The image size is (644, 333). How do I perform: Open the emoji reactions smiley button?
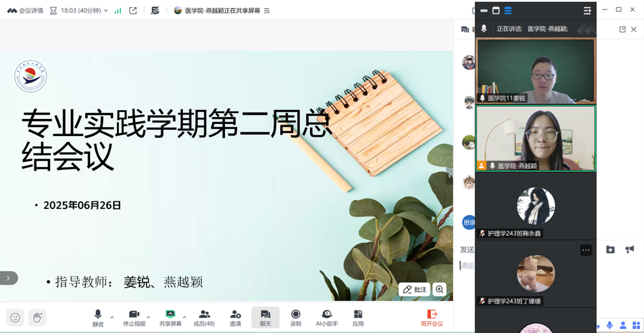click(x=15, y=318)
